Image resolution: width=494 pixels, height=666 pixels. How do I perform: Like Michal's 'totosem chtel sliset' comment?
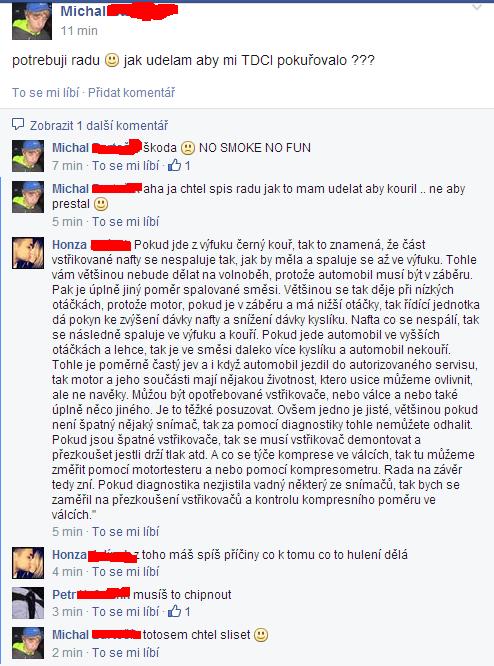[126, 652]
